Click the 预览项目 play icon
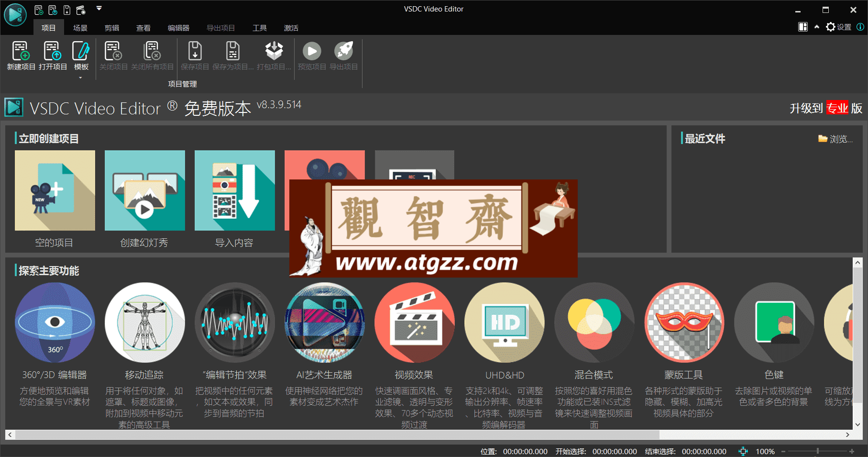 coord(312,51)
